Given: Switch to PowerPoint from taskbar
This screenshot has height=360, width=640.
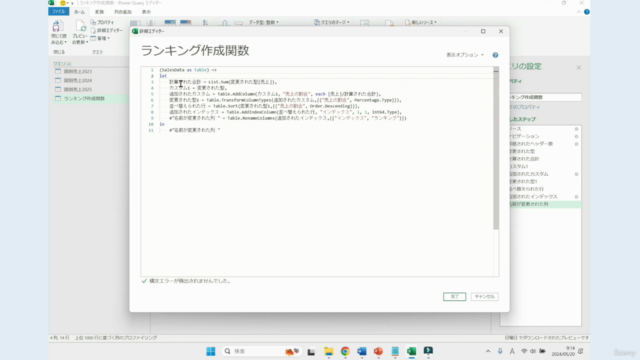Looking at the screenshot, I should (x=378, y=351).
